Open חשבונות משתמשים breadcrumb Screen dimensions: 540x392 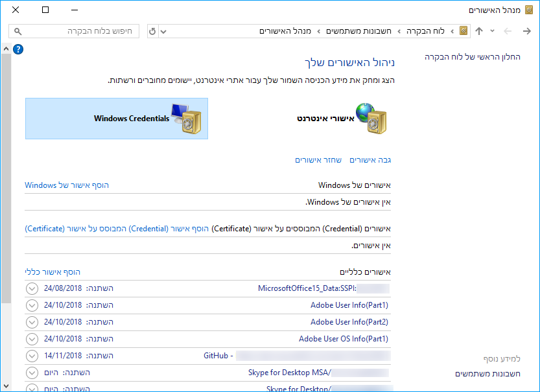click(358, 31)
